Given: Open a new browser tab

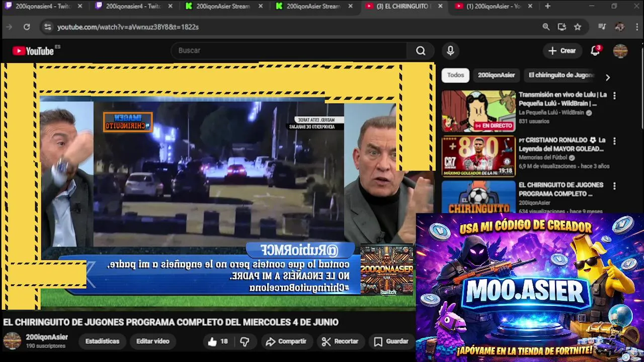Looking at the screenshot, I should tap(547, 6).
